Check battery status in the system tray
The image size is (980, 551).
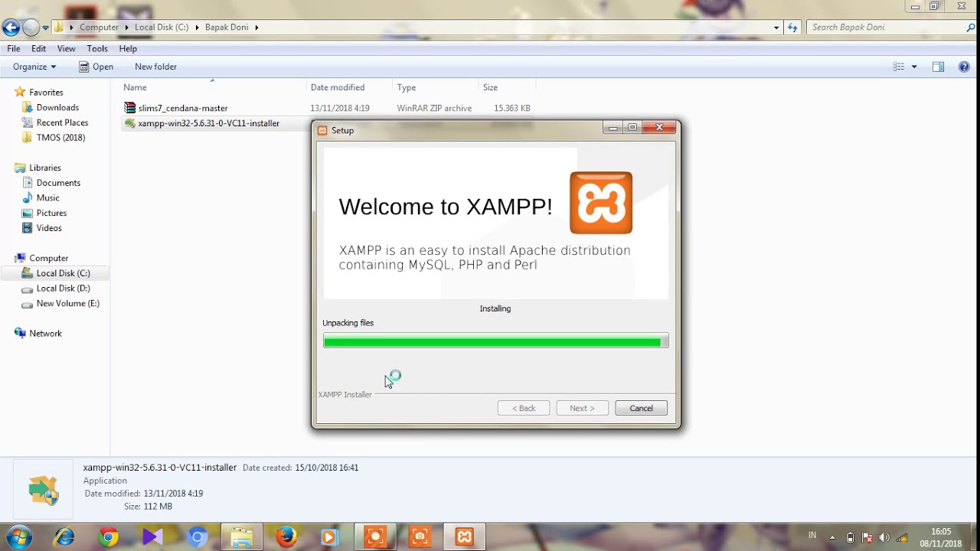[x=850, y=537]
